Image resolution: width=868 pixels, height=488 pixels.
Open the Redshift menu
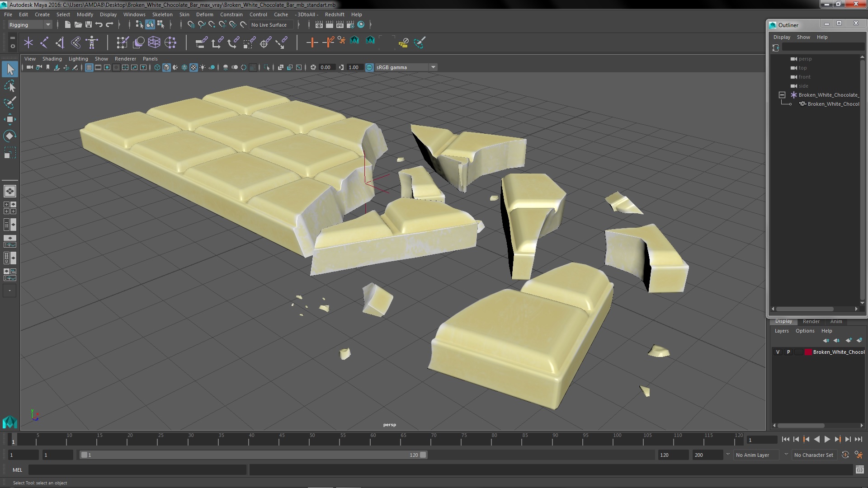tap(335, 14)
